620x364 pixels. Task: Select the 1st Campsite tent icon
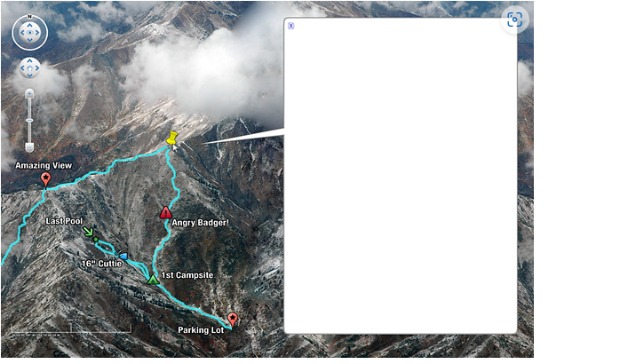153,279
